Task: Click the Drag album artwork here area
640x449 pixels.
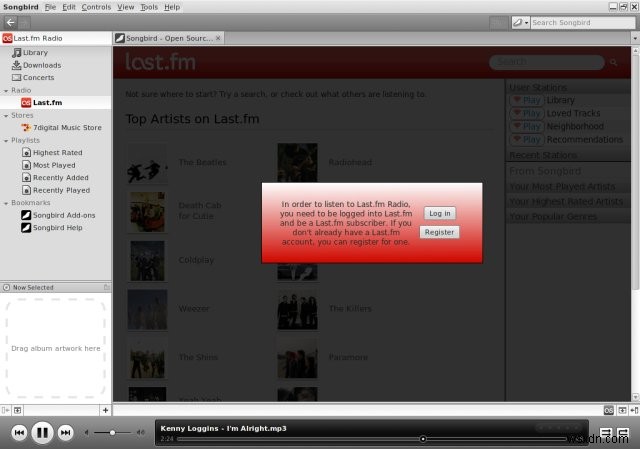Action: click(56, 348)
